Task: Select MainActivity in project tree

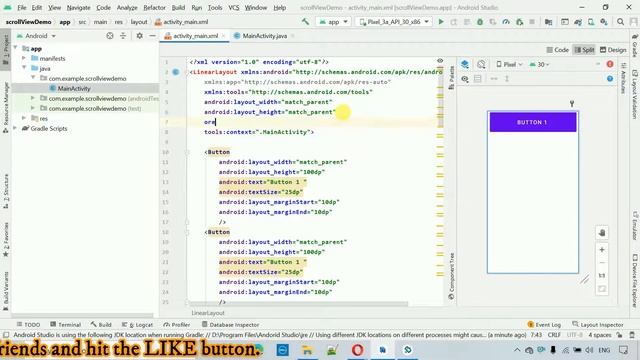Action: 74,88
